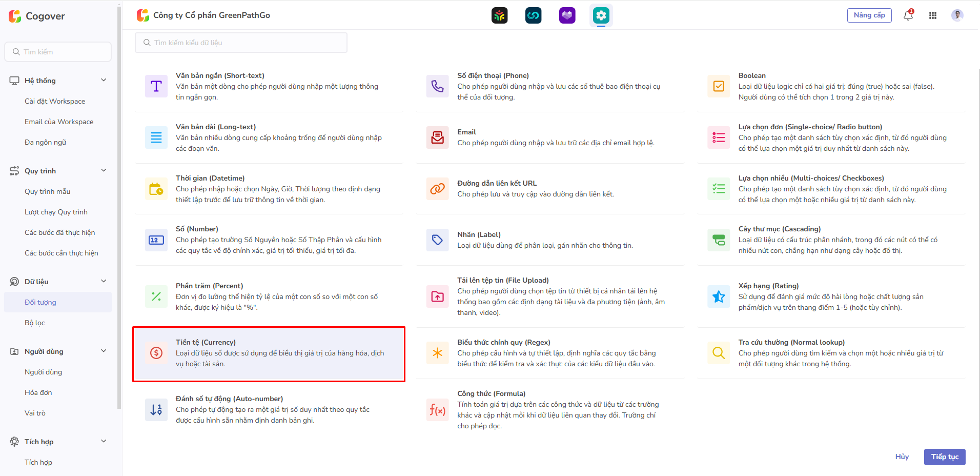Screen dimensions: 980x476
Task: Choose the Datetime calendar icon
Action: click(156, 189)
